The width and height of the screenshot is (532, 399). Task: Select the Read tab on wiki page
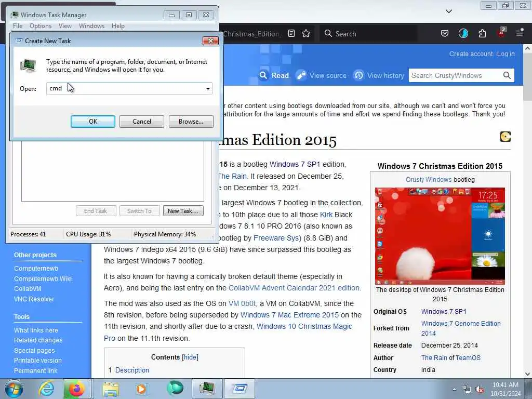pyautogui.click(x=274, y=75)
